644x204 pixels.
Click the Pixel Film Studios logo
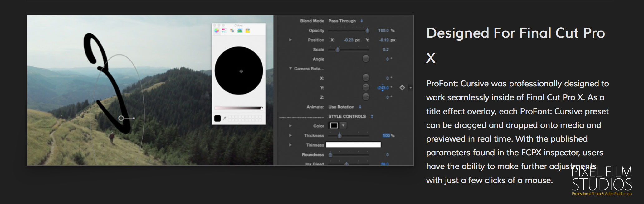click(x=602, y=181)
